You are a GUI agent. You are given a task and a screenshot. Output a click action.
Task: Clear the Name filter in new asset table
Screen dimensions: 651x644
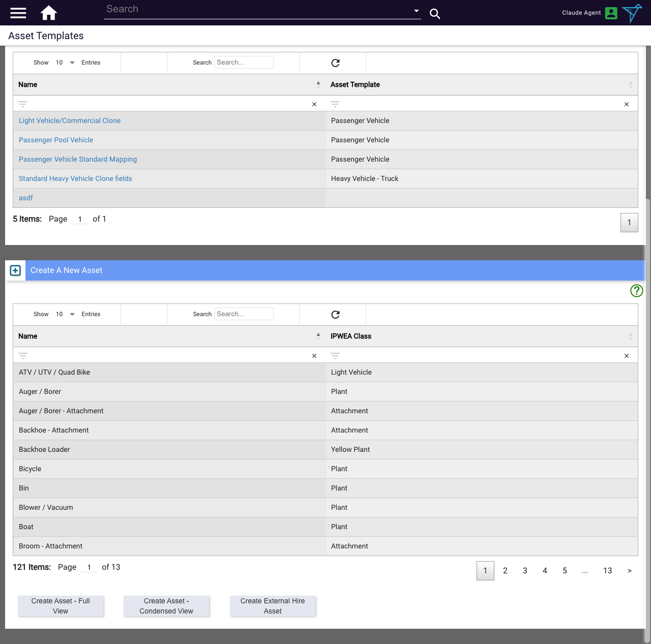tap(314, 356)
